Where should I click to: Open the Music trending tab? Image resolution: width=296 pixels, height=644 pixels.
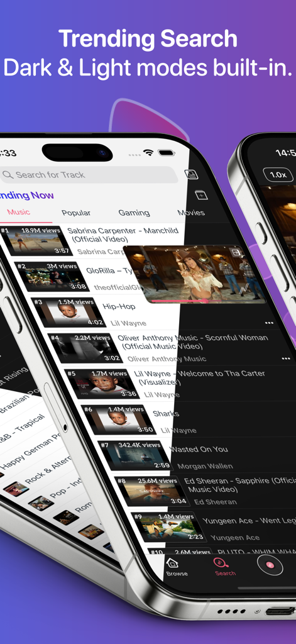18,213
